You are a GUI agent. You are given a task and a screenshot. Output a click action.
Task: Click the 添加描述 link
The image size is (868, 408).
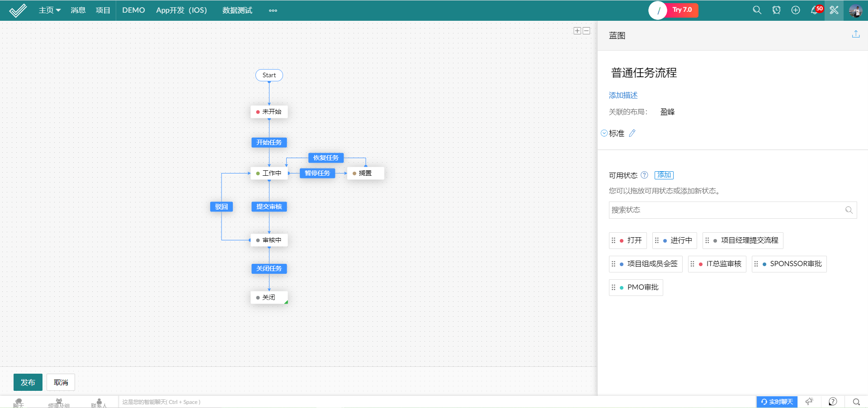pyautogui.click(x=623, y=95)
